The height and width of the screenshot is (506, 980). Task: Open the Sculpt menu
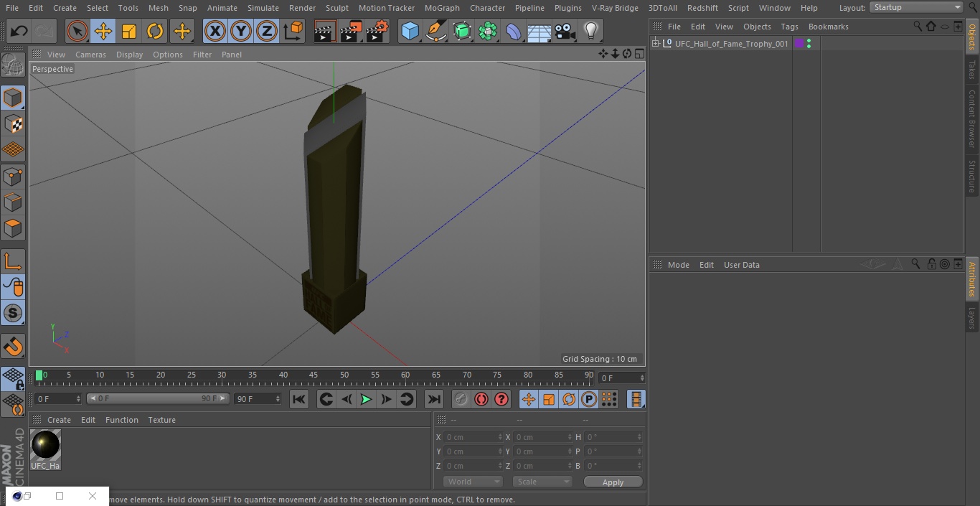pyautogui.click(x=336, y=8)
